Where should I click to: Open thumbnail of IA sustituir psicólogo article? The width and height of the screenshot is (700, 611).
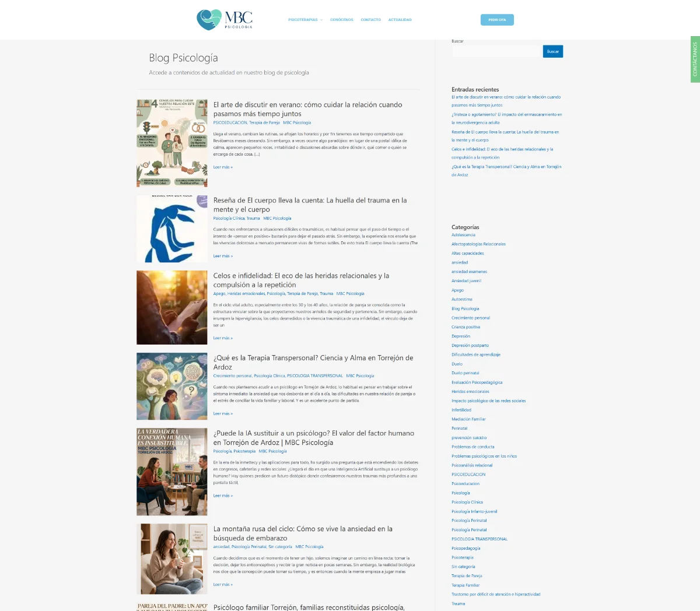pyautogui.click(x=172, y=472)
